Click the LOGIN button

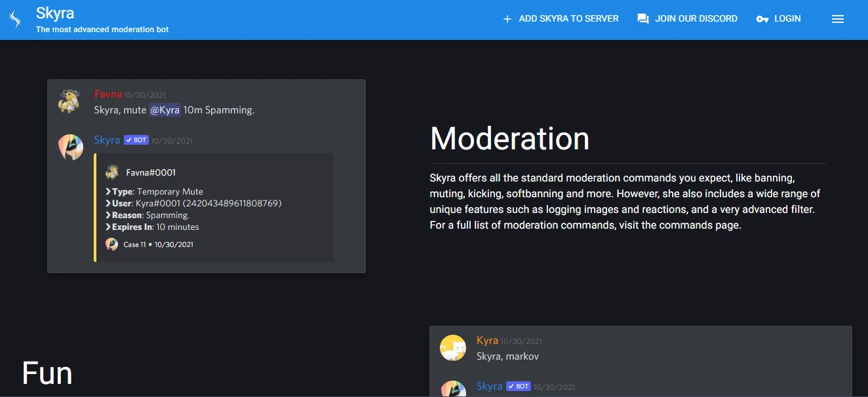(x=779, y=19)
